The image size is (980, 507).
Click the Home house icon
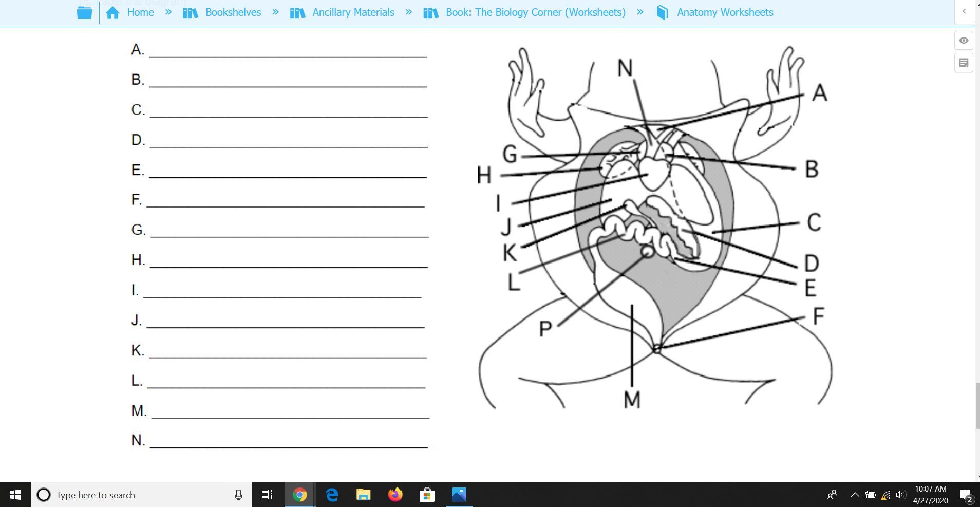[x=112, y=12]
